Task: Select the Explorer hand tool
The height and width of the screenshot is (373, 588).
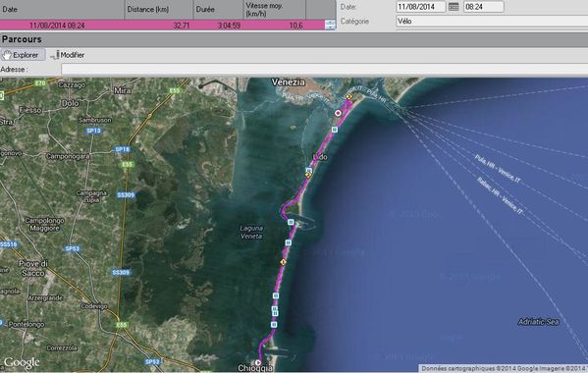Action: [23, 55]
